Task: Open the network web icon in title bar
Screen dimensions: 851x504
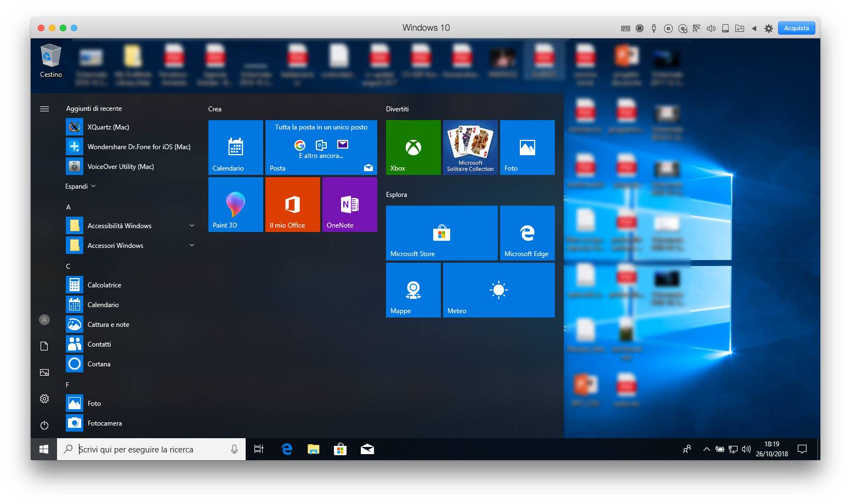Action: tap(697, 29)
